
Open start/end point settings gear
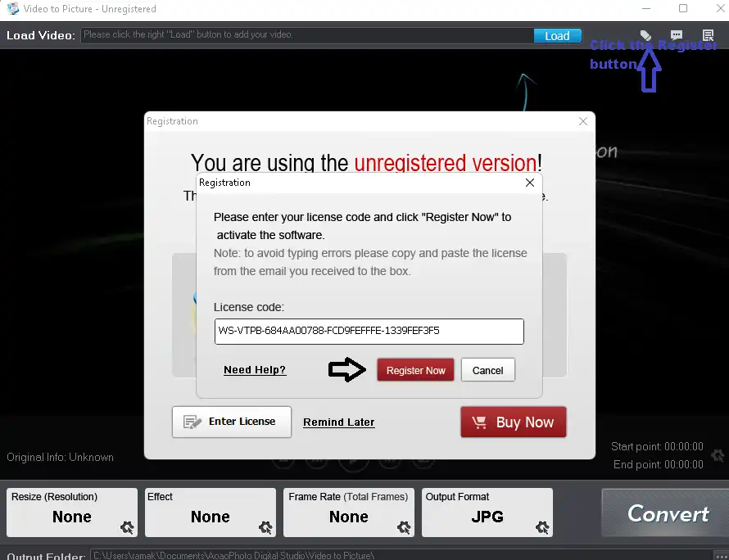click(718, 455)
